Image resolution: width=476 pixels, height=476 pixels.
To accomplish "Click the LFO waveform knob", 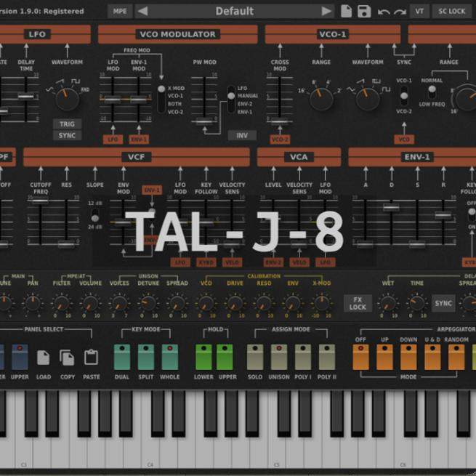I will [x=67, y=100].
